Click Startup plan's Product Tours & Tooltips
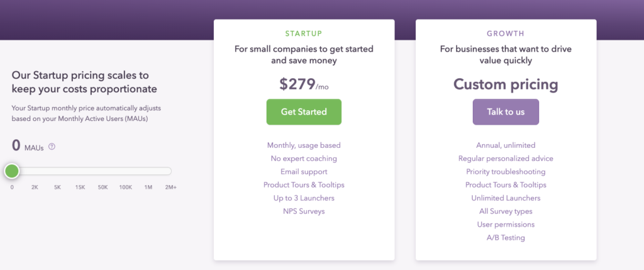 pos(304,185)
